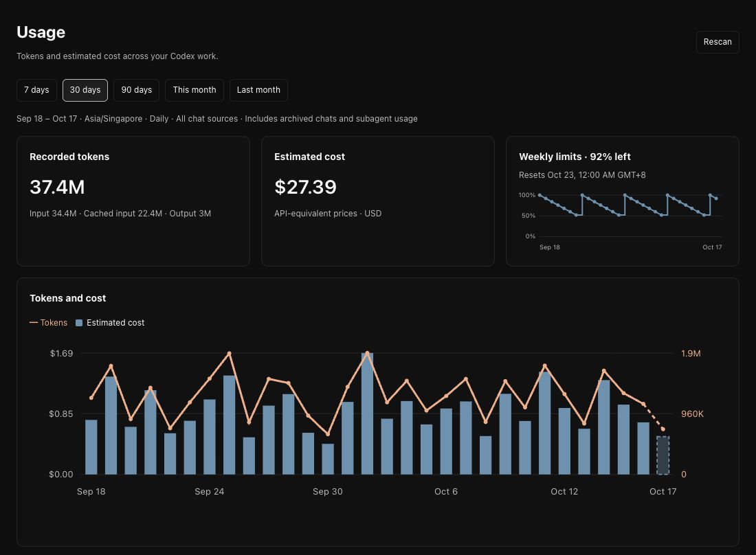Click the tagline under the Usage heading
This screenshot has height=555, width=756.
pyautogui.click(x=117, y=56)
